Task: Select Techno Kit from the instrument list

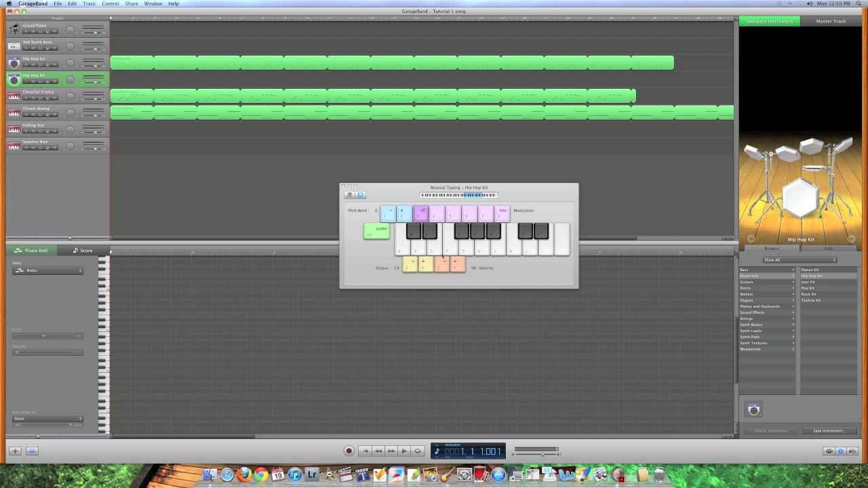Action: tap(811, 300)
